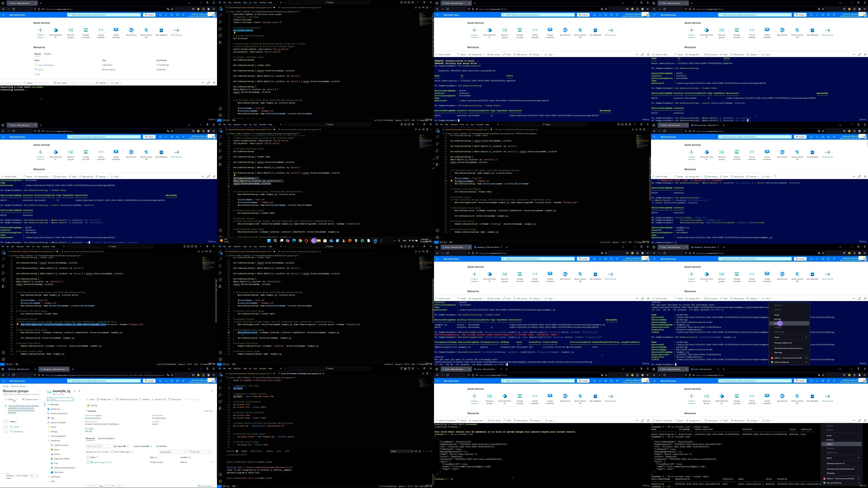Open the Output channel 'Code' dropdown

[x=402, y=451]
